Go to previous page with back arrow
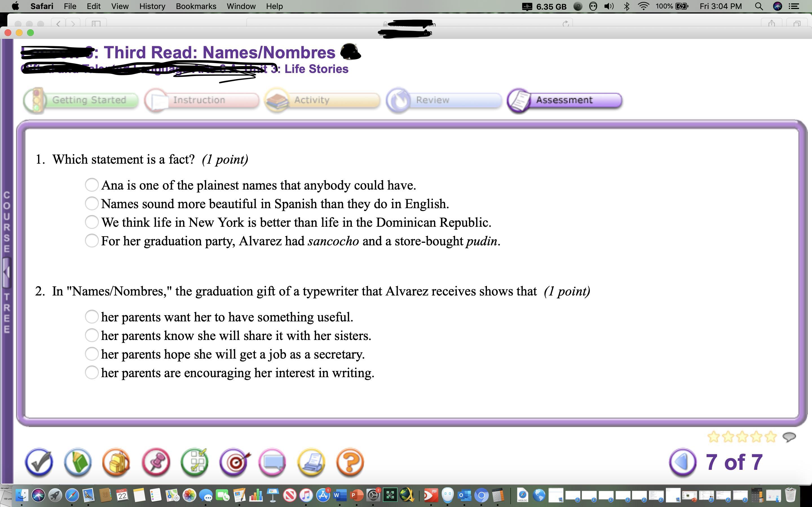 click(683, 462)
